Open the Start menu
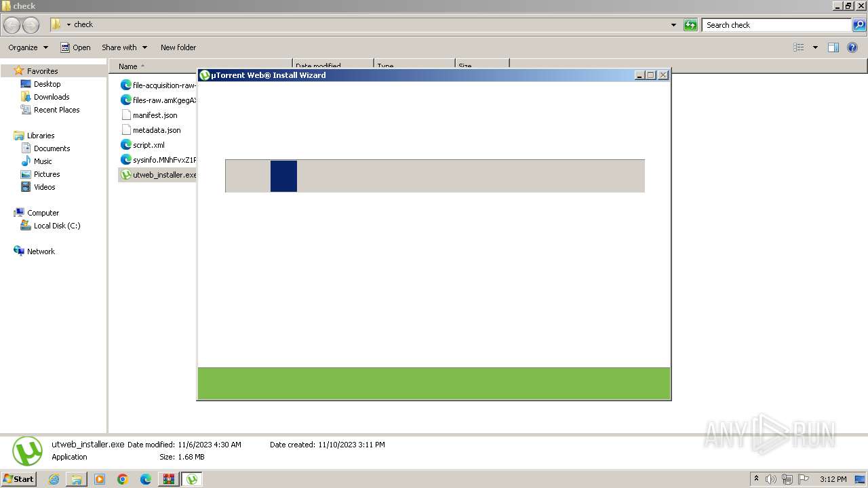 [x=19, y=479]
